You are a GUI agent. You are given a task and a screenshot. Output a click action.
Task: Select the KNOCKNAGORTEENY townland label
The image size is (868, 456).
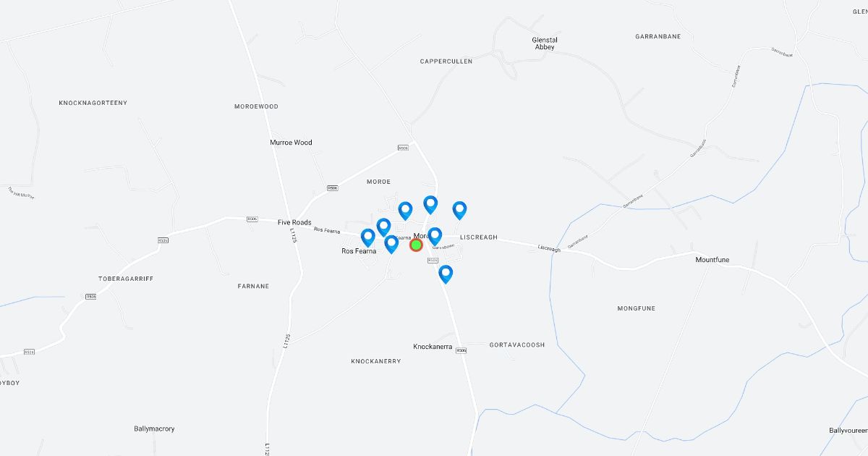[x=93, y=103]
